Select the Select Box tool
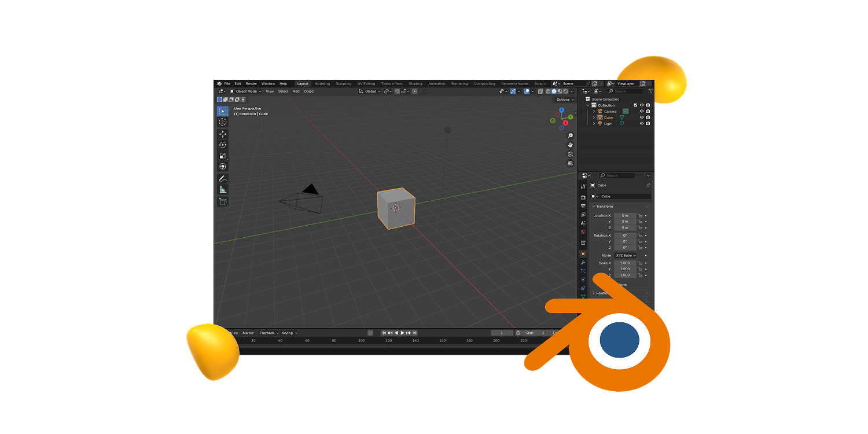Image resolution: width=868 pixels, height=434 pixels. click(x=223, y=111)
